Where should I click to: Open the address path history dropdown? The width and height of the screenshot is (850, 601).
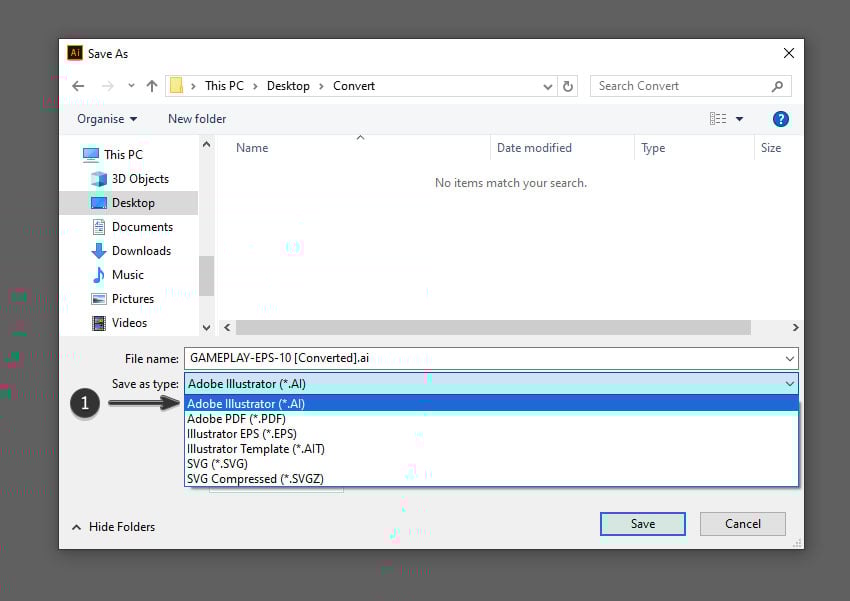click(x=547, y=86)
